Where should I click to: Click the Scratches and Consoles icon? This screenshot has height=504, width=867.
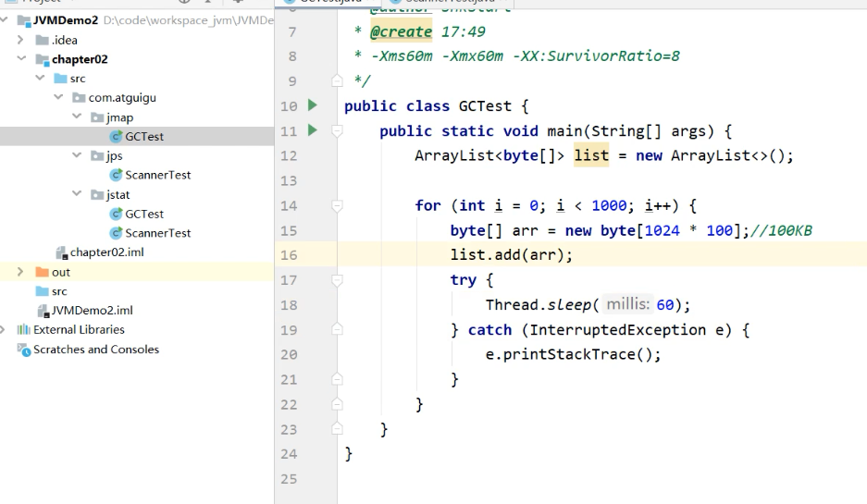[24, 350]
